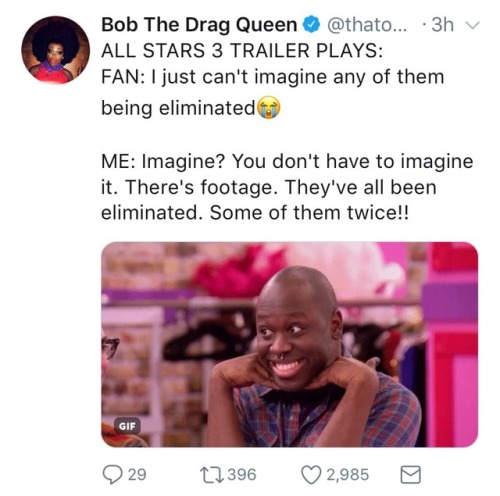
Task: Like the tweet with the heart icon
Action: coord(311,475)
